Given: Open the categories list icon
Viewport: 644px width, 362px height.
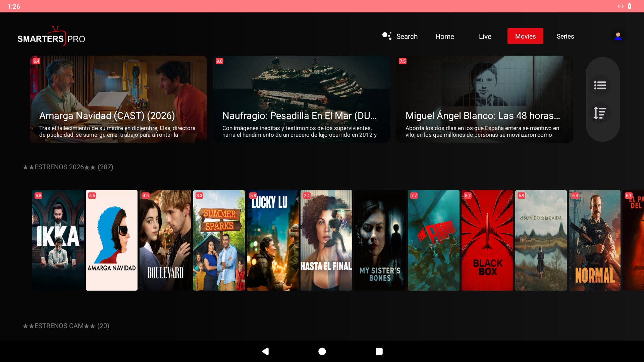Looking at the screenshot, I should tap(600, 85).
